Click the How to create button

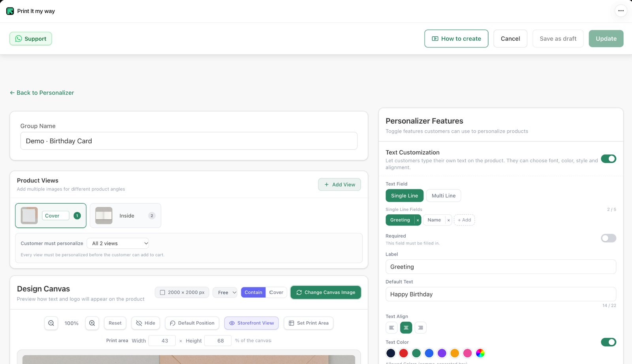(x=456, y=39)
